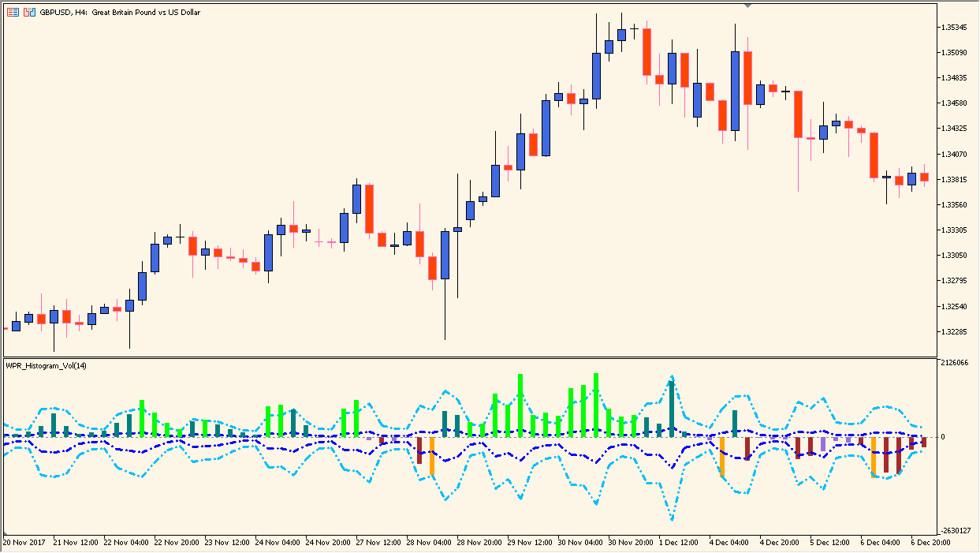Image resolution: width=980 pixels, height=553 pixels.
Task: Select the large red candle at the chart peak
Action: point(647,51)
